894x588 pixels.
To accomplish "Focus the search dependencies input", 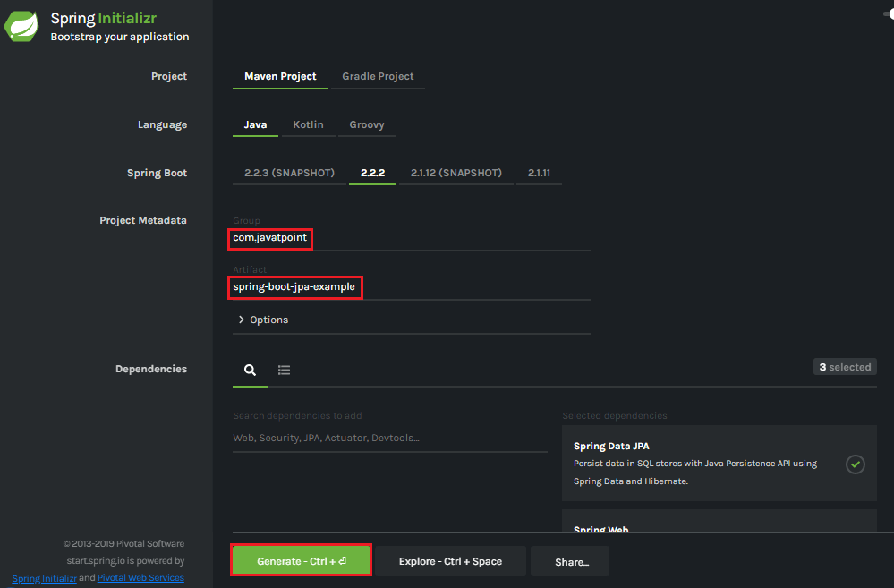I will pyautogui.click(x=390, y=438).
